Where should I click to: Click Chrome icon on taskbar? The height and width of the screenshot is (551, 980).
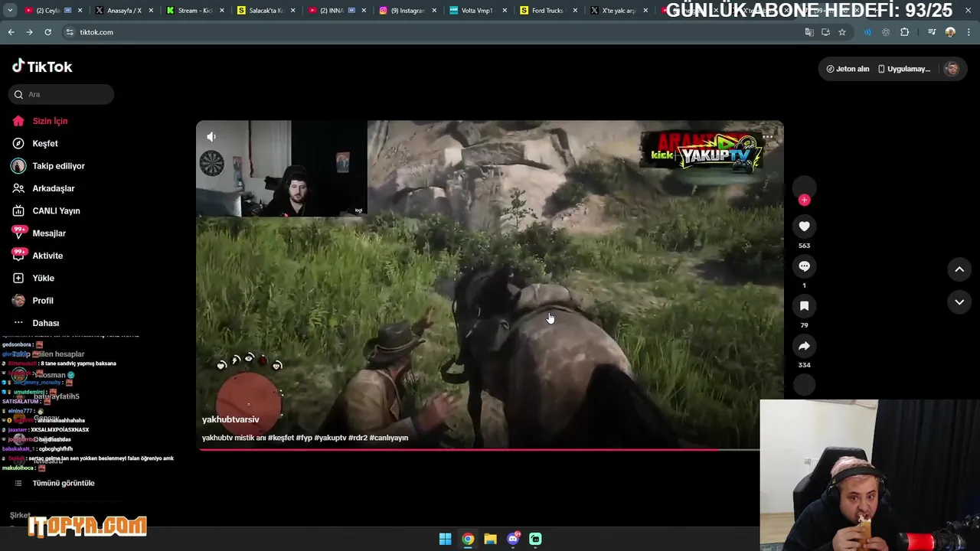(x=468, y=539)
